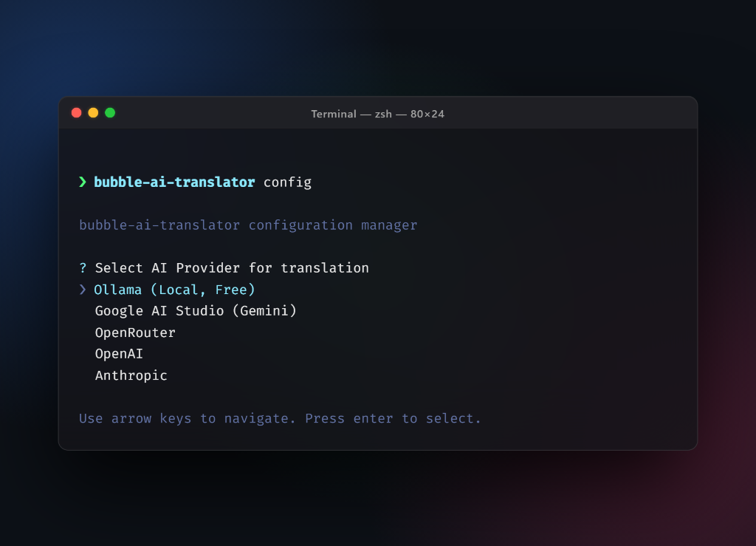The width and height of the screenshot is (756, 546).
Task: Click the Select AI Provider for translation prompt
Action: click(232, 268)
